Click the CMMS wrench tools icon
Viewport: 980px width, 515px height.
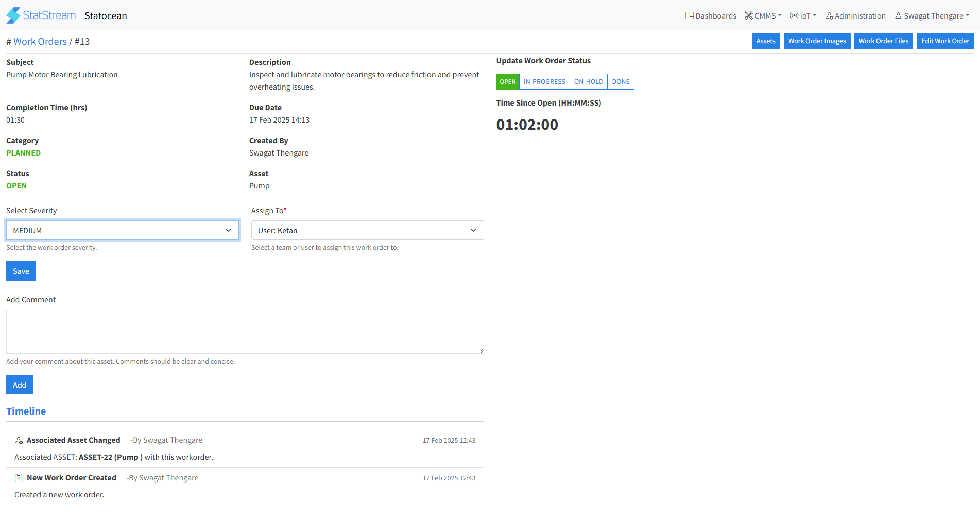tap(749, 16)
